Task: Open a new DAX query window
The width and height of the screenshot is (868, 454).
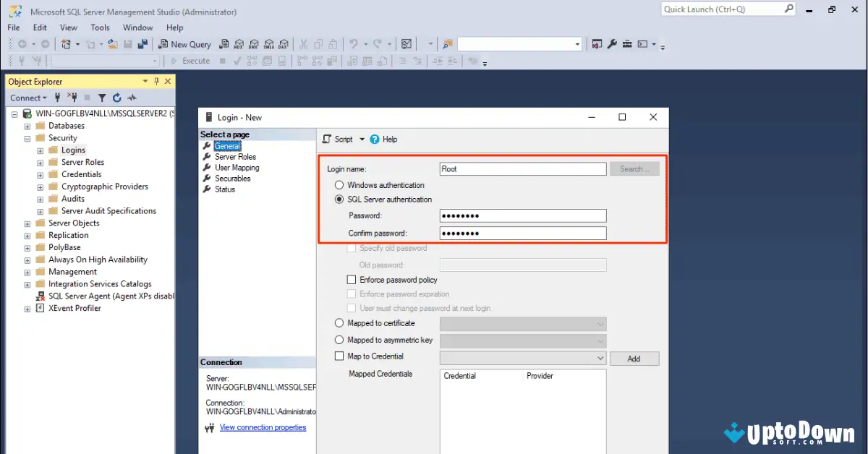Action: click(x=284, y=44)
